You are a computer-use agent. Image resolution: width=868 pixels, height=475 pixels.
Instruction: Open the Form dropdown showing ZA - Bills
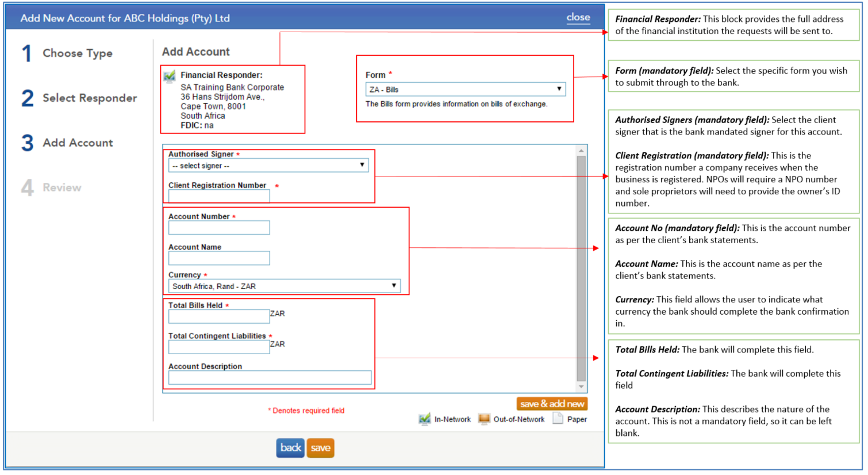coord(466,89)
